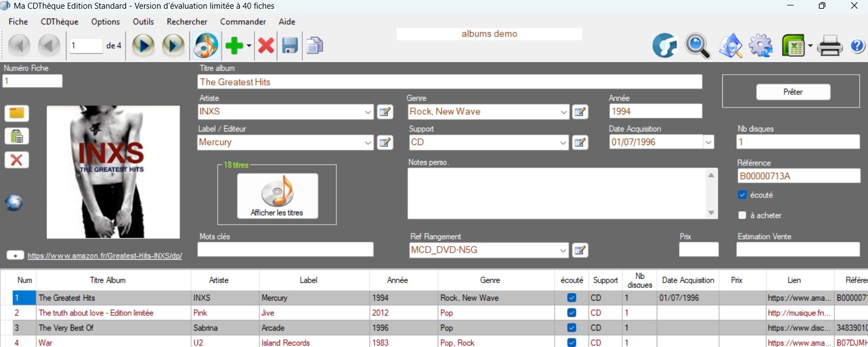Click the Excel export icon

point(793,46)
